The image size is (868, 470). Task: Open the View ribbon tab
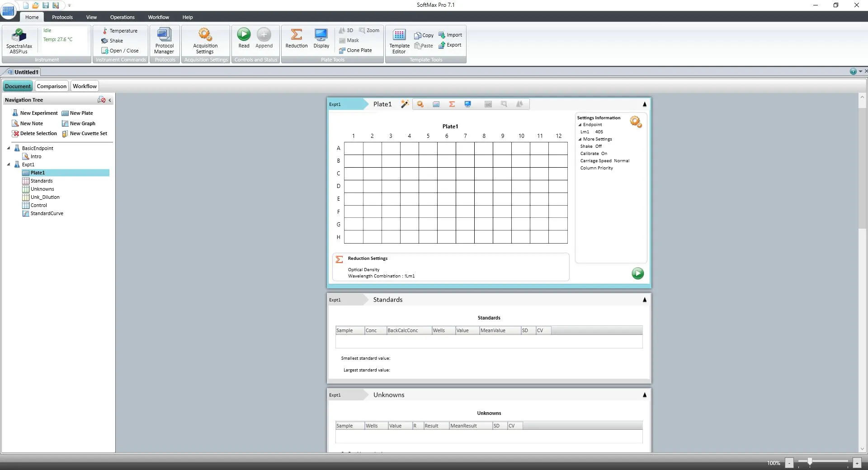pos(91,17)
